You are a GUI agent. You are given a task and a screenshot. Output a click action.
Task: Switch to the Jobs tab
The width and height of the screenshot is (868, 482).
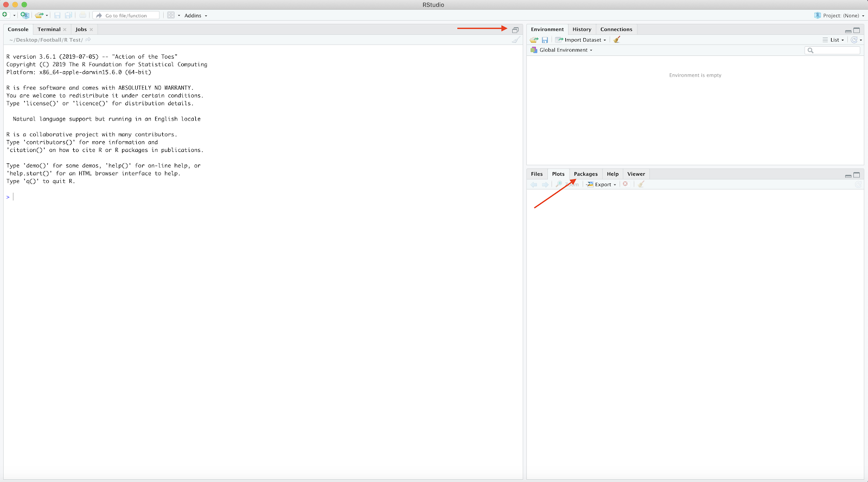point(81,29)
